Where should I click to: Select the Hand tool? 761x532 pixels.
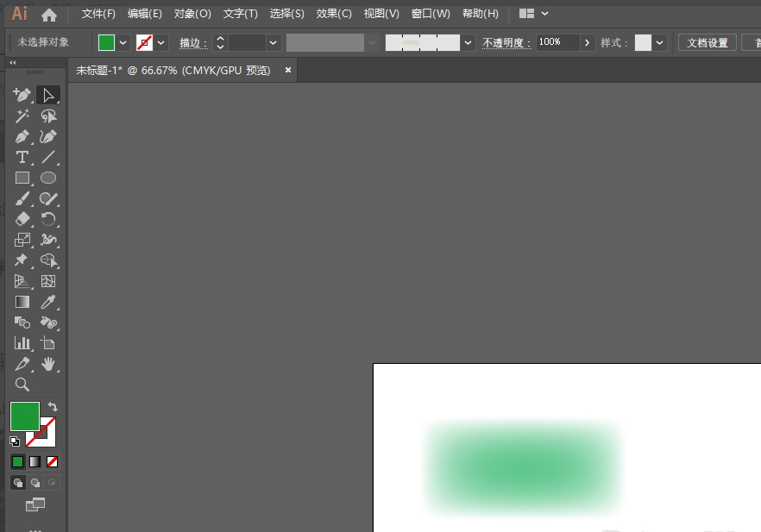pyautogui.click(x=49, y=364)
